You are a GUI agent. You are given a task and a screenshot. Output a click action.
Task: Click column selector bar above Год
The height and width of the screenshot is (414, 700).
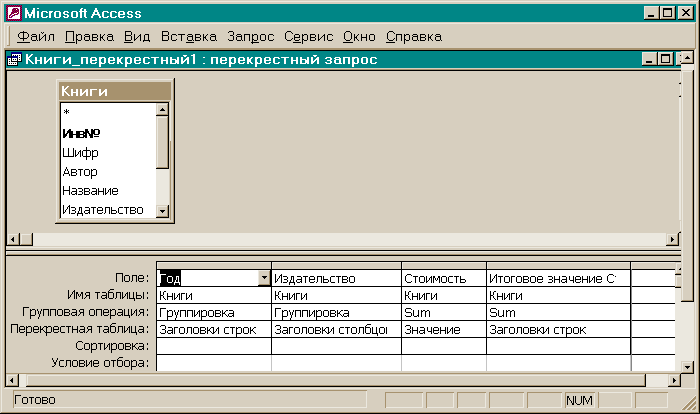(x=214, y=266)
